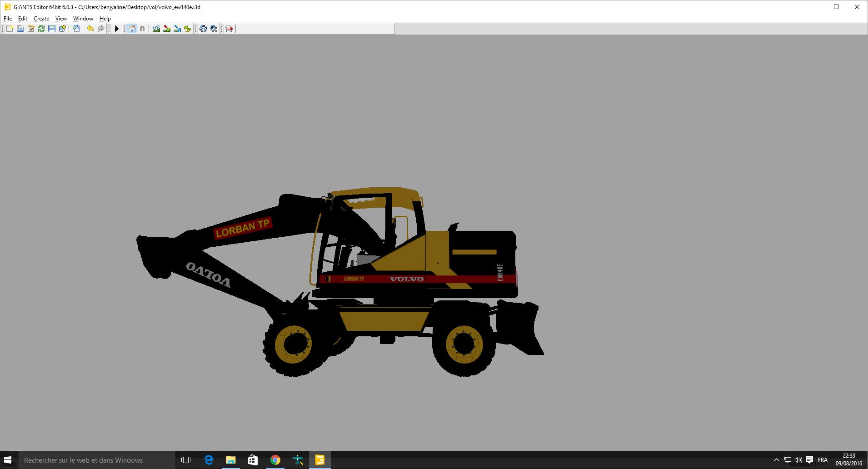Image resolution: width=868 pixels, height=469 pixels.
Task: Open the volume control tray icon
Action: pos(798,460)
